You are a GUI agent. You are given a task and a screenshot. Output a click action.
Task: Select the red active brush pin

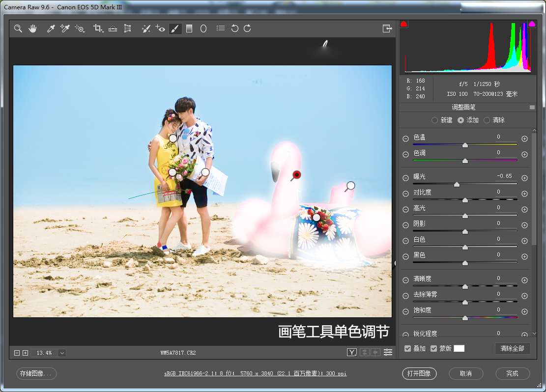click(296, 174)
